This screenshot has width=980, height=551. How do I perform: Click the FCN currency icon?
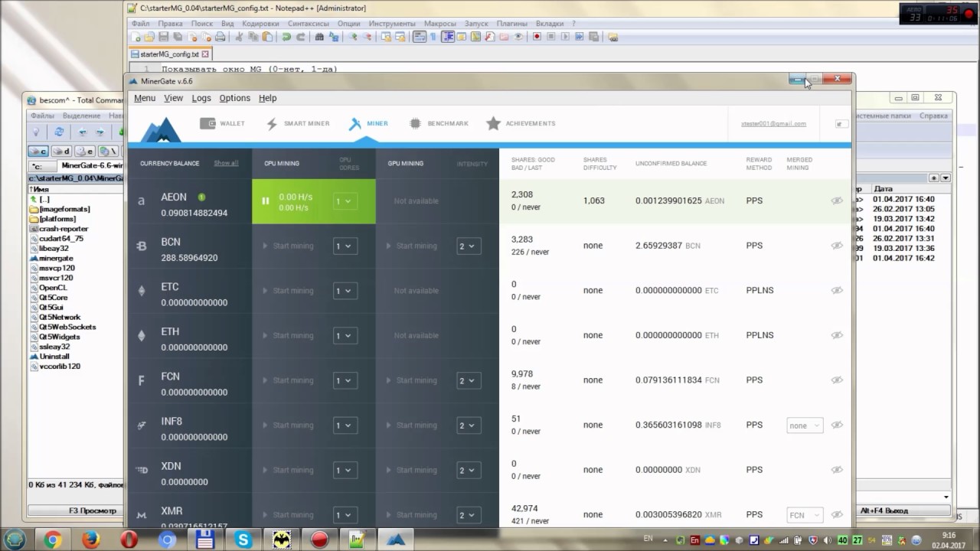click(x=141, y=380)
